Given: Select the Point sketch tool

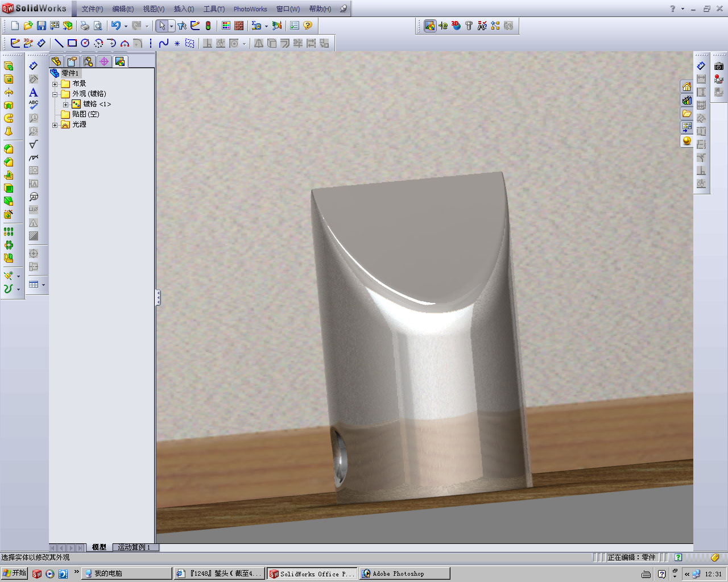Looking at the screenshot, I should coord(177,43).
